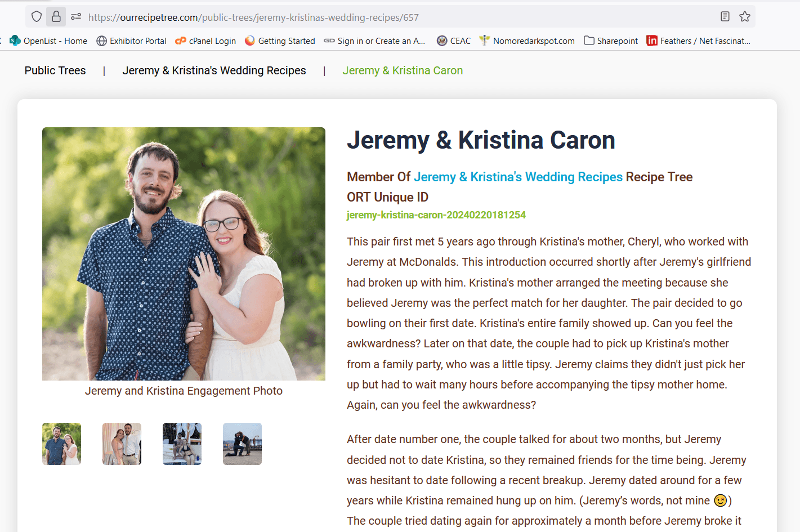Open the Exhibitor Portal bookmark
The width and height of the screenshot is (800, 532).
tap(132, 41)
